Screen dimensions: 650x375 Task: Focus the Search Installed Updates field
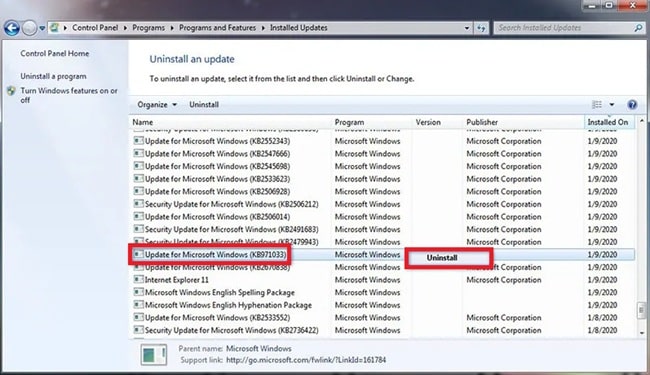point(563,28)
